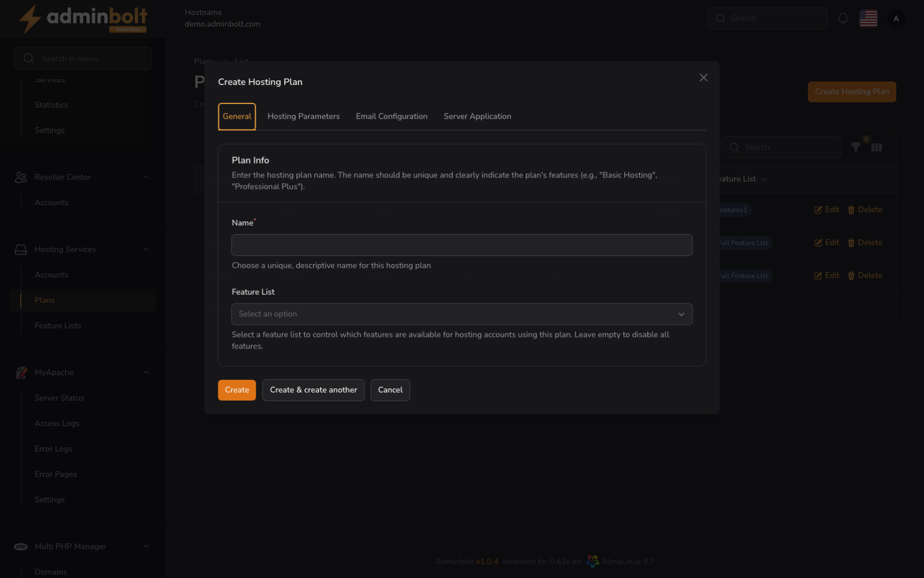Collapse the MyApache section
This screenshot has width=924, height=578.
146,373
